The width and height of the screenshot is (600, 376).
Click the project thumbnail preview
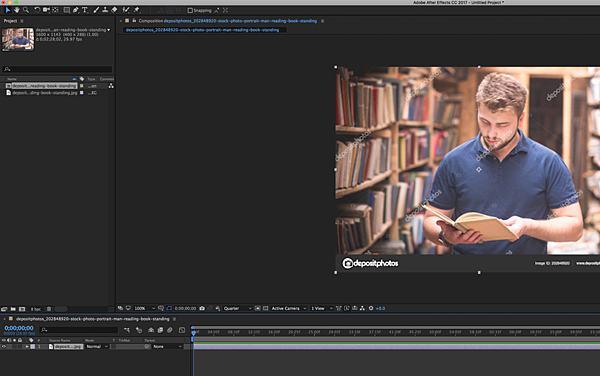click(18, 39)
